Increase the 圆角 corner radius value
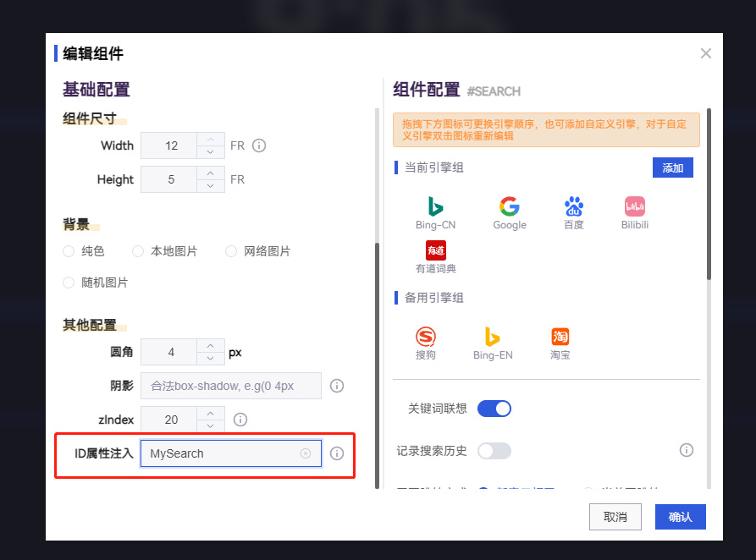This screenshot has height=560, width=756. pos(210,347)
